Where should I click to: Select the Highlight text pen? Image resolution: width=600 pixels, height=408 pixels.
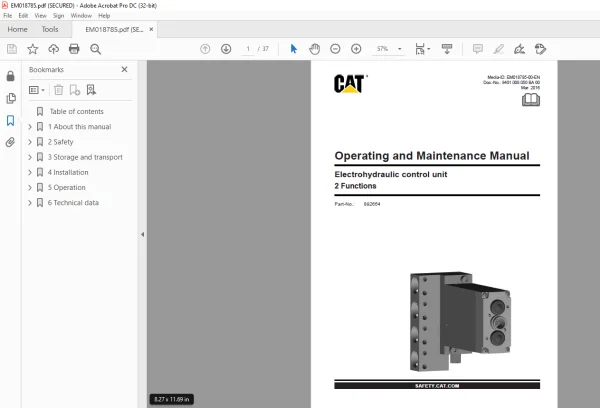click(x=499, y=49)
